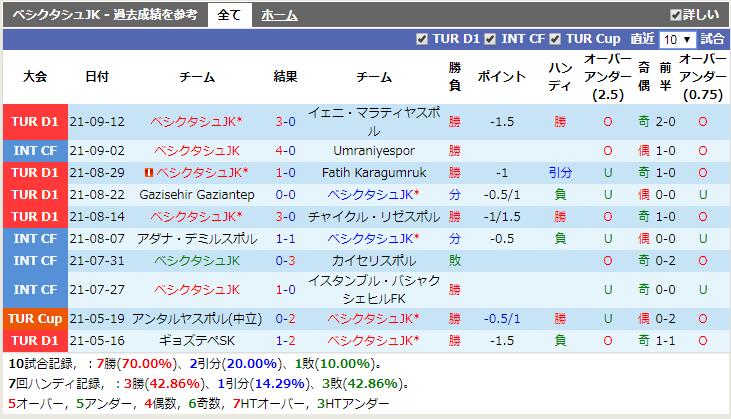This screenshot has height=419, width=731.
Task: Open Fatih Karagumruk team link
Action: pos(374,173)
